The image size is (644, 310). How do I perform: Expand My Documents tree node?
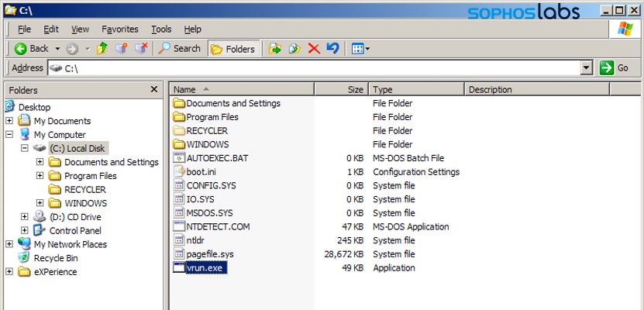coord(9,121)
